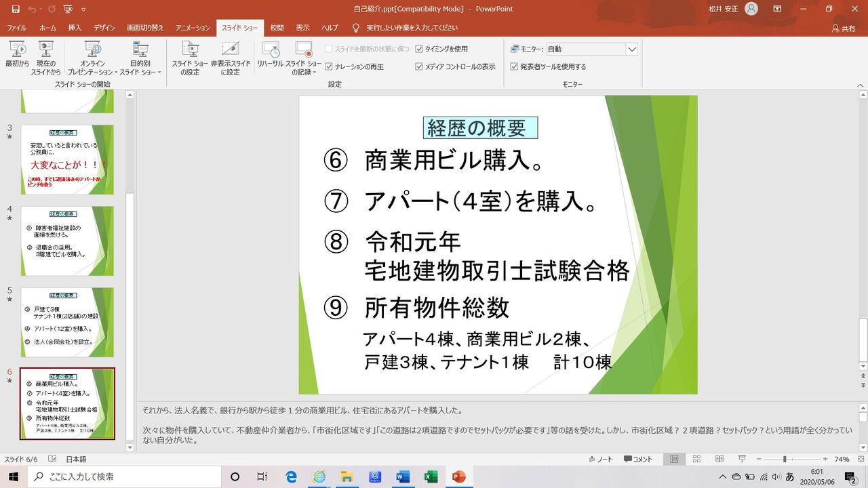
Task: Toggle ノート pane button in status bar
Action: (x=601, y=459)
